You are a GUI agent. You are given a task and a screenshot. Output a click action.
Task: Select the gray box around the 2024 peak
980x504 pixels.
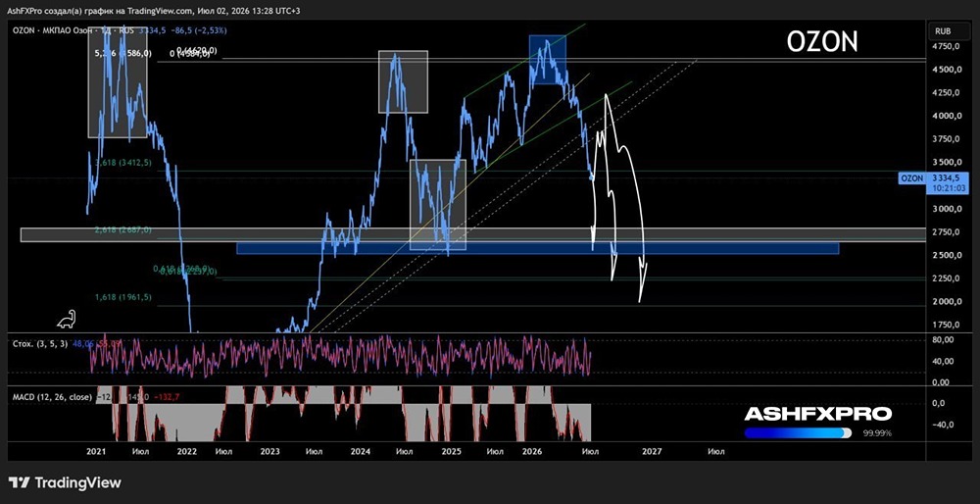[x=403, y=82]
